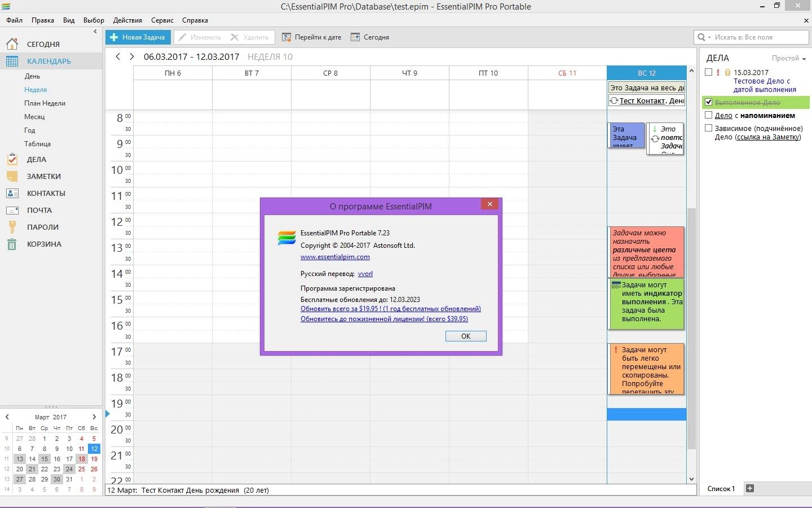Switch to План Недели view
The width and height of the screenshot is (812, 508).
pyautogui.click(x=45, y=103)
